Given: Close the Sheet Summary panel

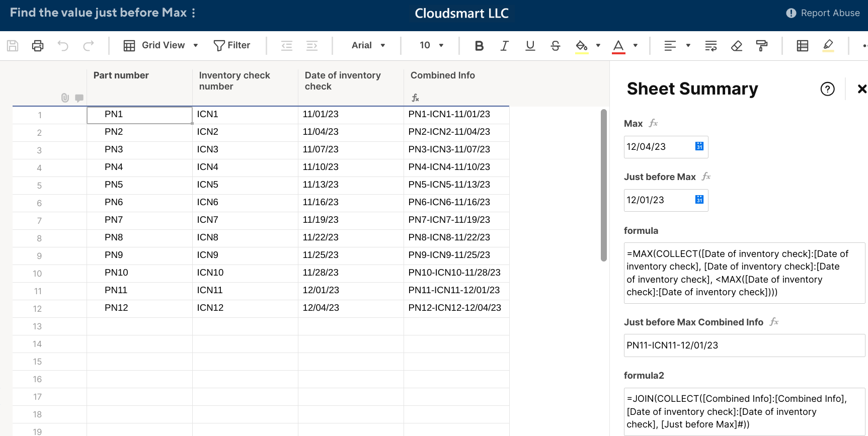Looking at the screenshot, I should (862, 89).
